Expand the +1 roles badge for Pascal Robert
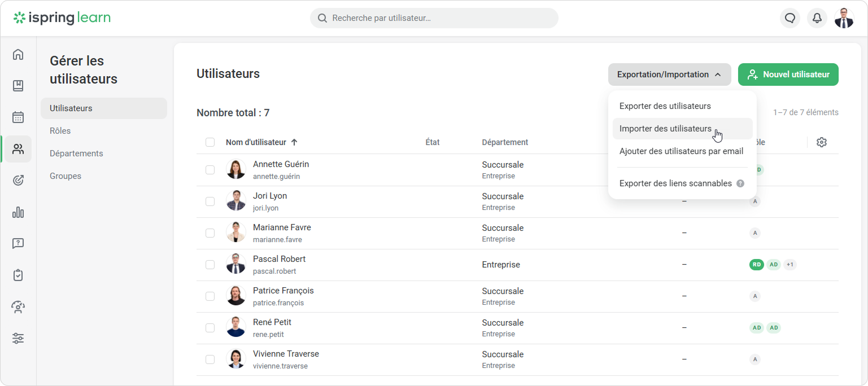The image size is (868, 386). tap(790, 265)
